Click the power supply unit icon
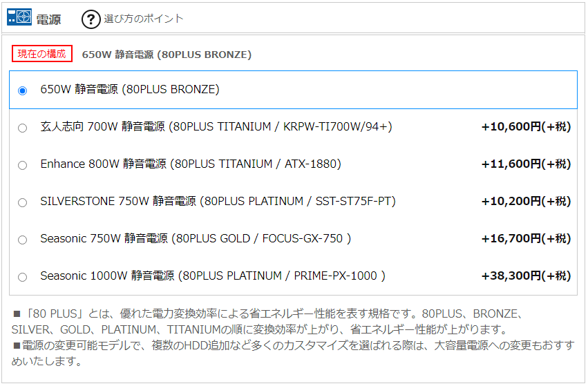 tap(19, 18)
